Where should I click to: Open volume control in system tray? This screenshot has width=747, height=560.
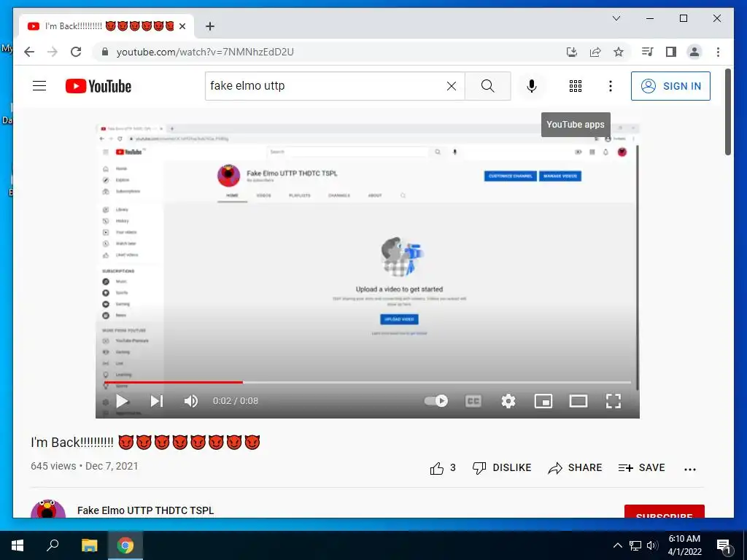click(x=651, y=545)
